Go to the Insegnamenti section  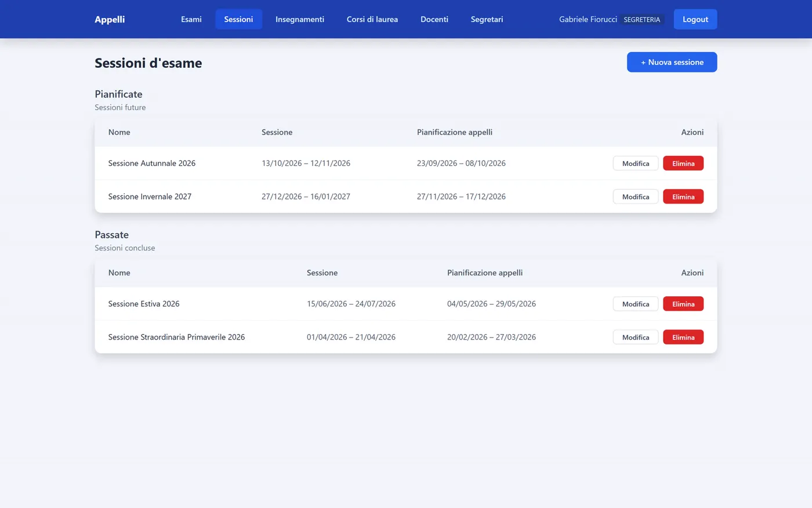click(x=300, y=19)
